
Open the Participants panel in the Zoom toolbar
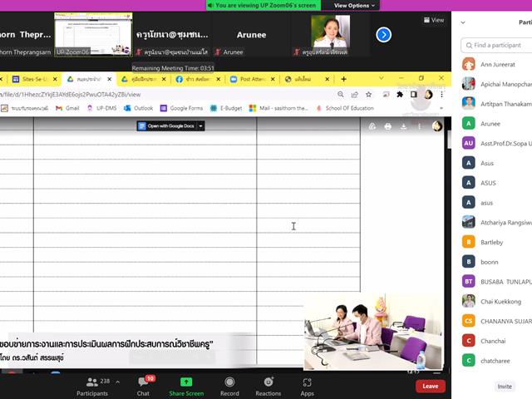pyautogui.click(x=92, y=387)
